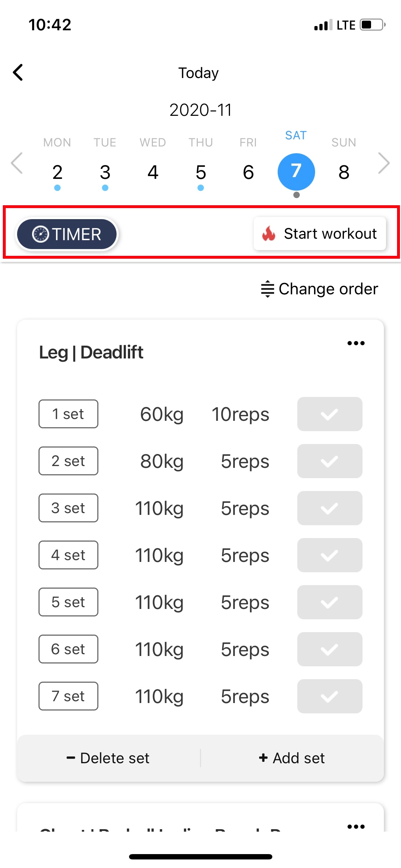Edit 110kg weight of 3 set
Screen dimensions: 401x868
tap(159, 508)
